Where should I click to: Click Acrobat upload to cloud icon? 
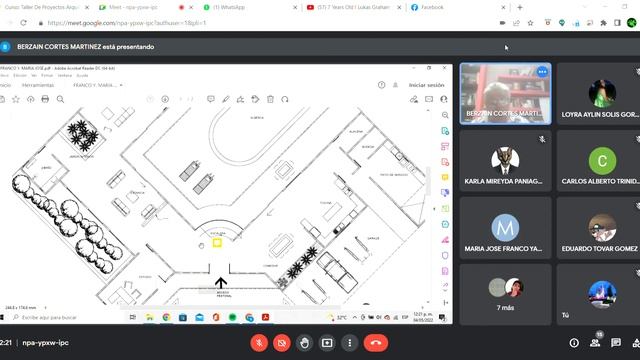click(x=31, y=99)
